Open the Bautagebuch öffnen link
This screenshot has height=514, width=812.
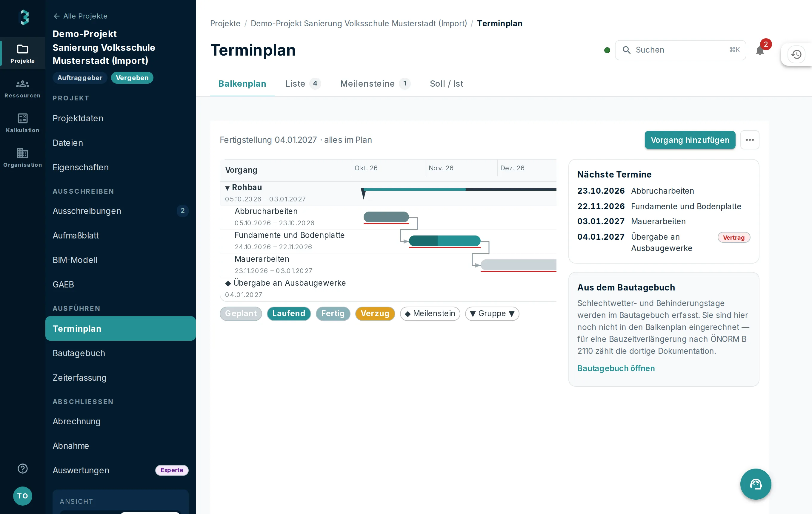616,368
